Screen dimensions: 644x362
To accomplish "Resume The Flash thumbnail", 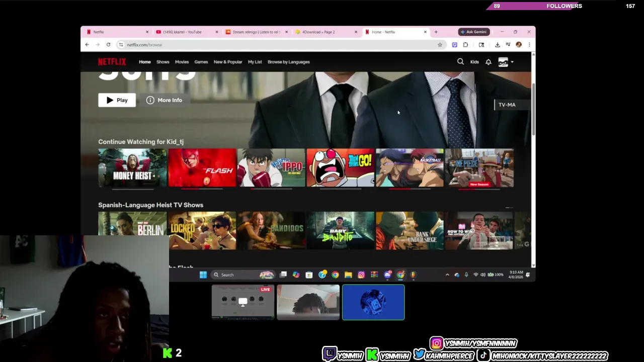I will click(x=202, y=167).
